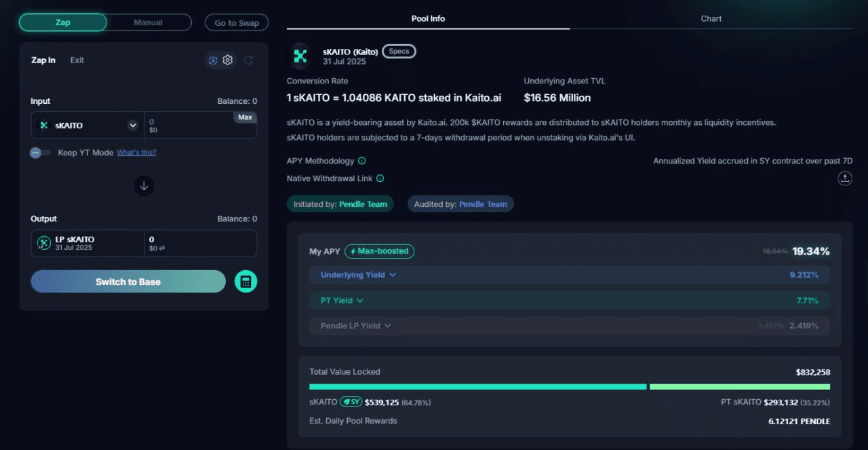Click the $539,125 sKAITO amount
This screenshot has width=868, height=450.
tap(381, 402)
